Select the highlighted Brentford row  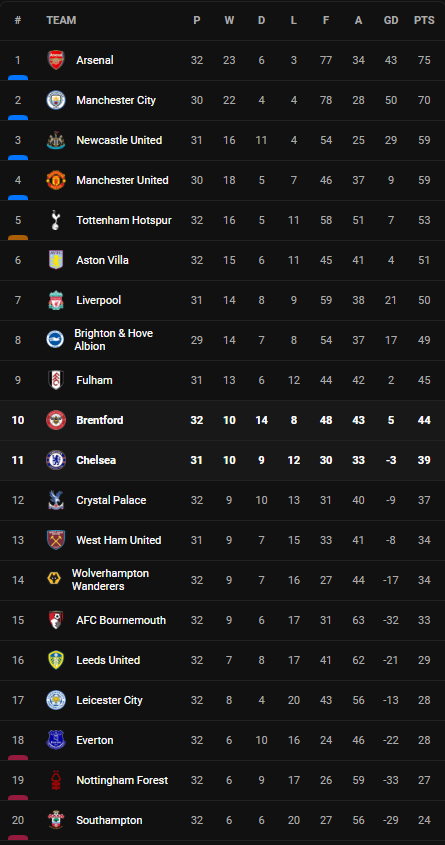222,420
